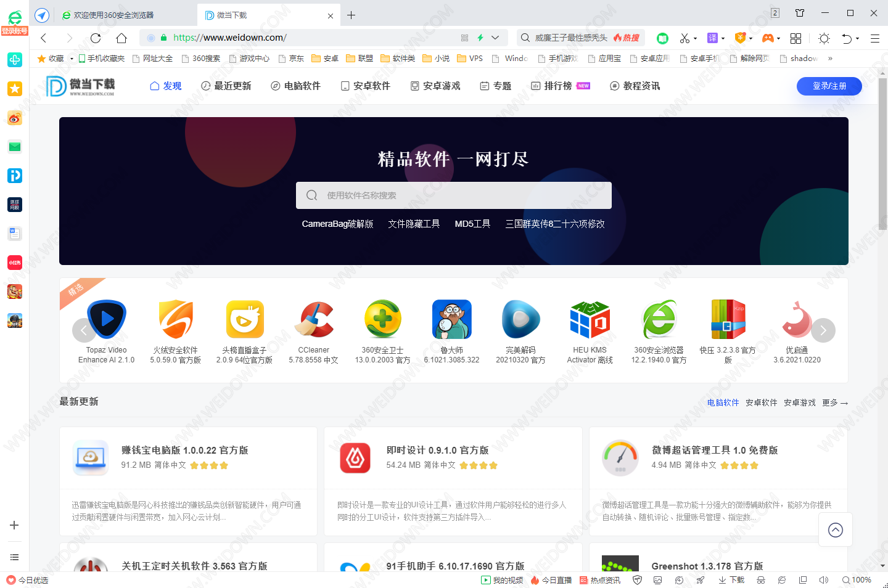Click the back-to-top circle arrow button
The width and height of the screenshot is (888, 588).
pos(836,529)
